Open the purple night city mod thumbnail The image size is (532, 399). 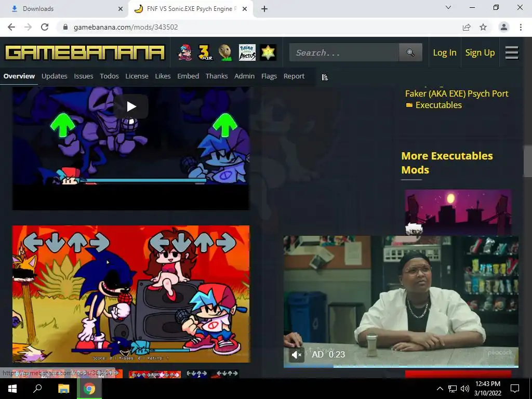tap(458, 212)
